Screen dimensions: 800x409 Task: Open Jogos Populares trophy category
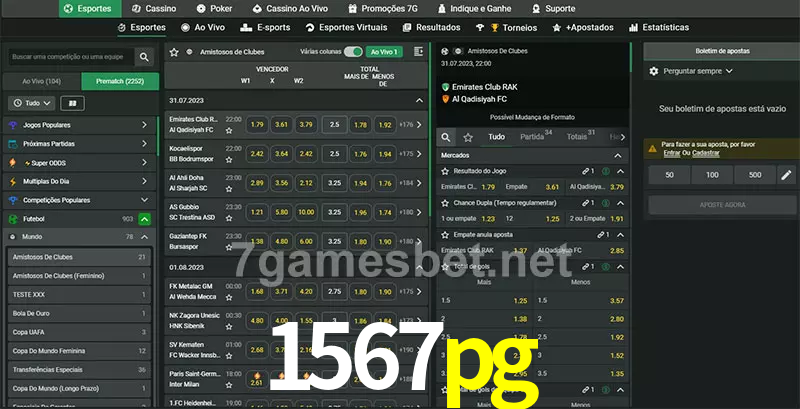tap(13, 125)
